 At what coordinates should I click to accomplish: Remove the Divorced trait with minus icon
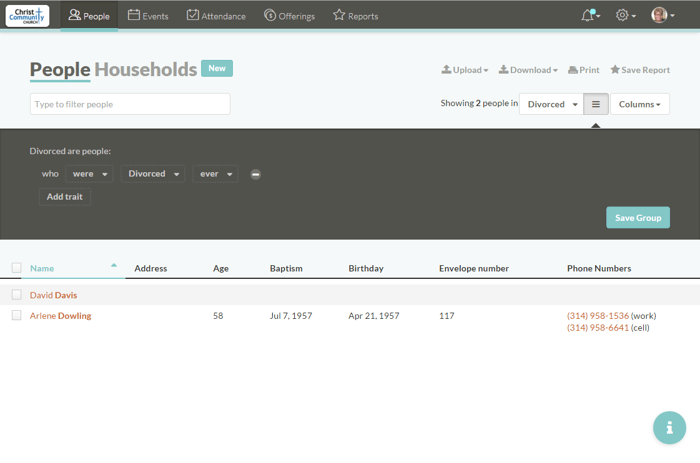[256, 174]
